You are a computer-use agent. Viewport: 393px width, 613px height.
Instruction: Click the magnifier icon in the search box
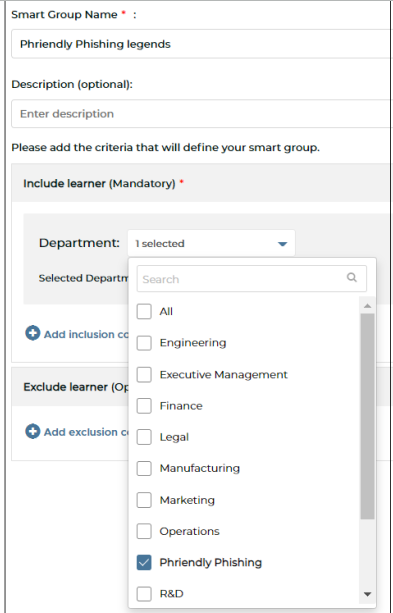click(x=352, y=277)
